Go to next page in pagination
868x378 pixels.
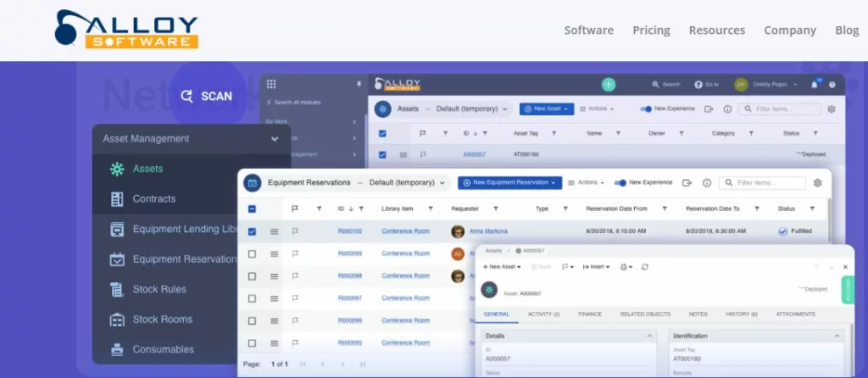[x=342, y=364]
